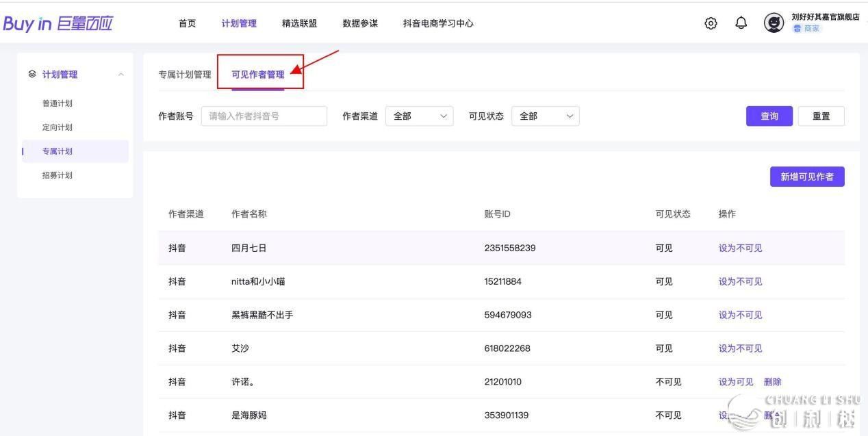Select 定向计划 in the sidebar
The image size is (868, 436).
[x=58, y=127]
